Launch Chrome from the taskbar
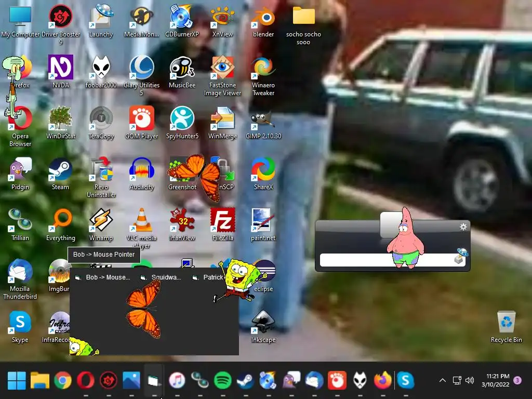The height and width of the screenshot is (399, 532). (x=63, y=380)
